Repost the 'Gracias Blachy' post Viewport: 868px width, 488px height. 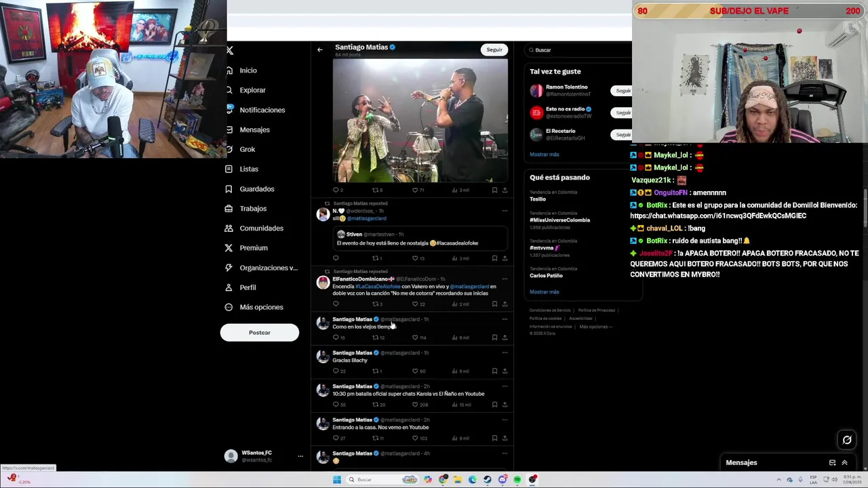coord(376,371)
